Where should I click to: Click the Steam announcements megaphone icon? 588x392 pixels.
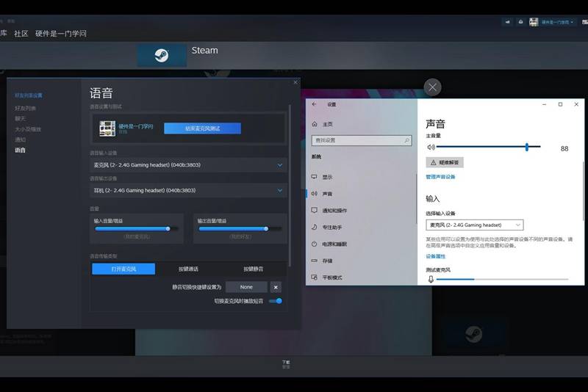point(507,22)
